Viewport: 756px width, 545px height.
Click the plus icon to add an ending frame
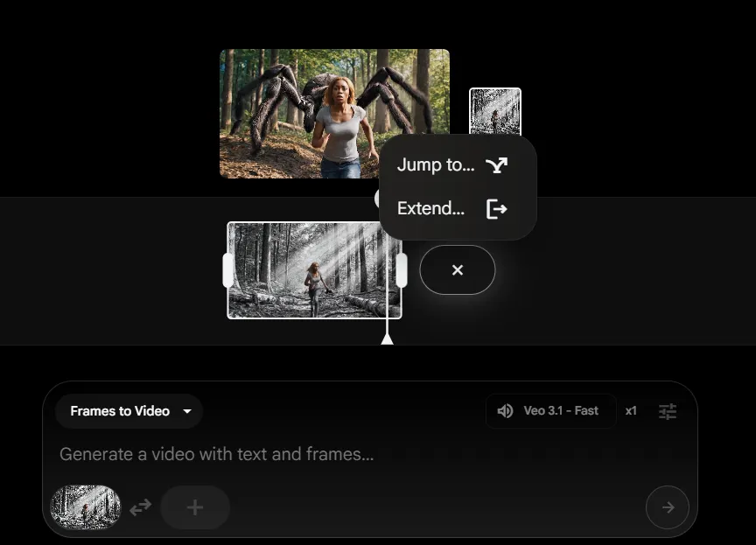[194, 507]
